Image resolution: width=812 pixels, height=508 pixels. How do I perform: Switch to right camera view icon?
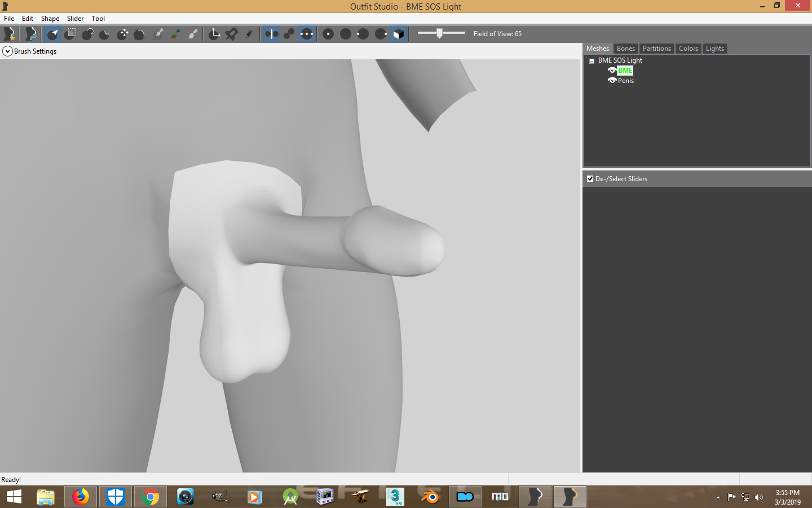pos(381,34)
